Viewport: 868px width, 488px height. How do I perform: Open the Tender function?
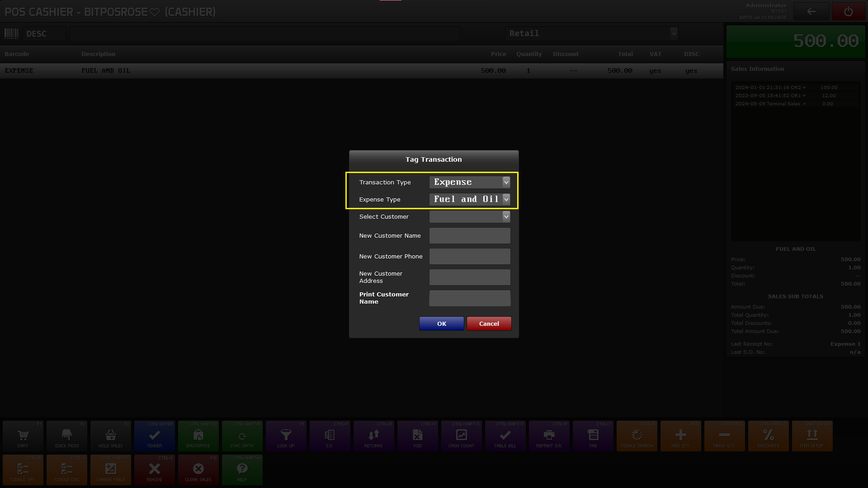154,436
